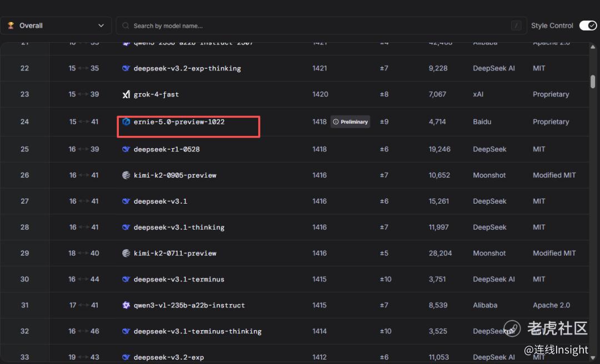Click score 1414
This screenshot has height=364, width=600.
[x=319, y=331]
